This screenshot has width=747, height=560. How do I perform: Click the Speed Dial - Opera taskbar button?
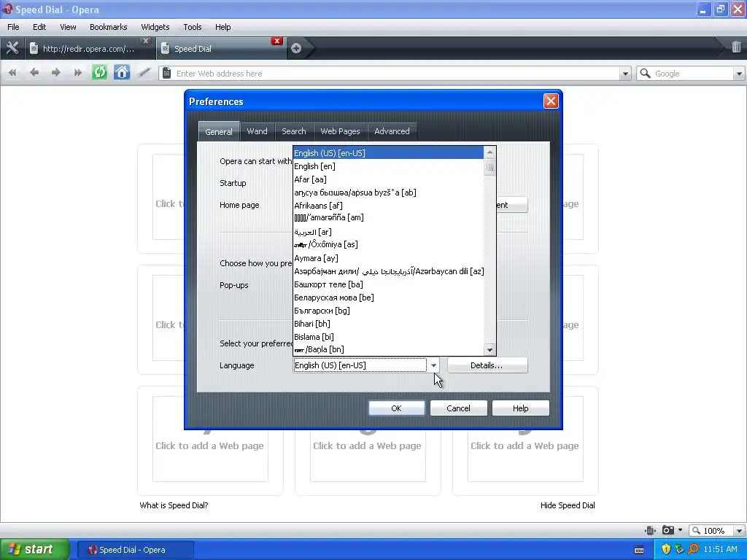(135, 550)
